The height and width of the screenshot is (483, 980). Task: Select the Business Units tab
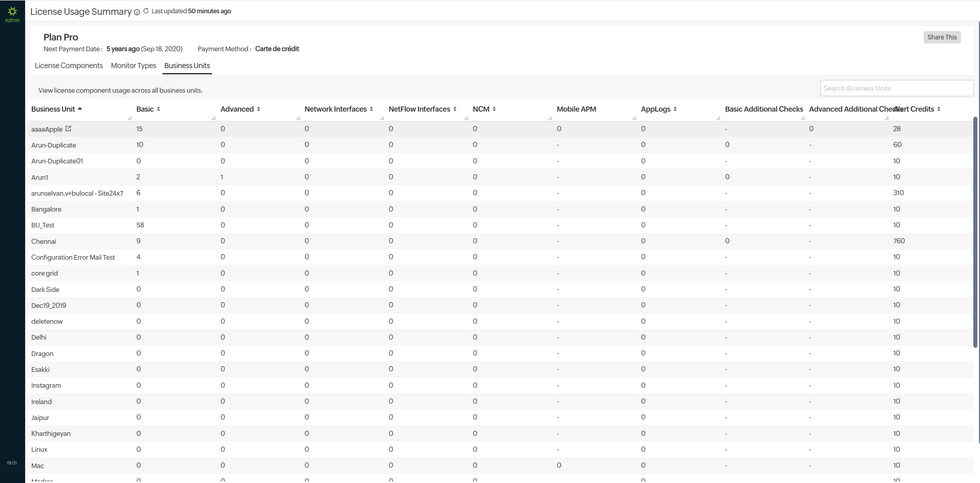click(187, 66)
